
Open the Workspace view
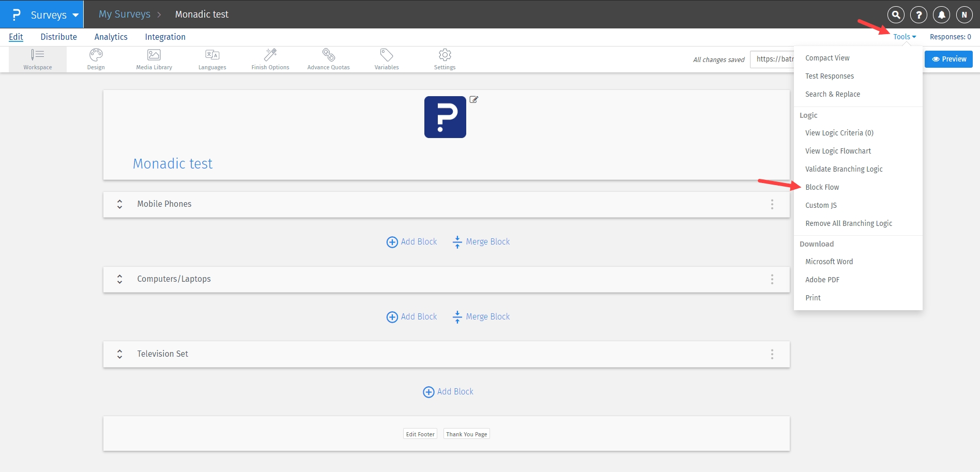click(x=38, y=58)
